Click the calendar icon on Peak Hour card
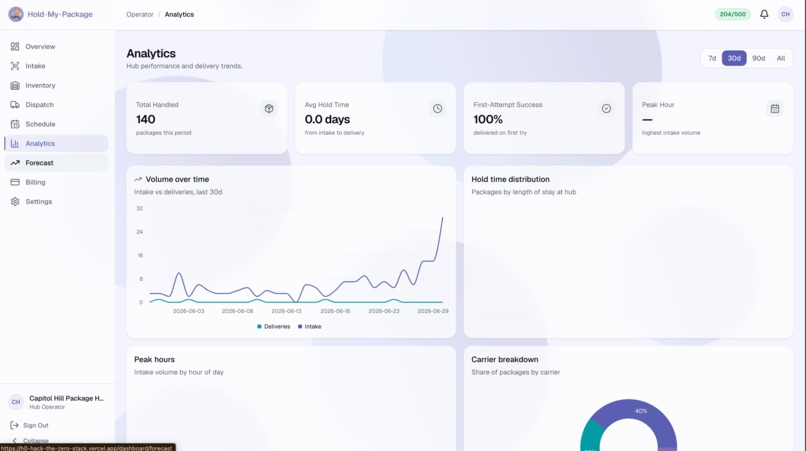Image resolution: width=806 pixels, height=451 pixels. tap(775, 109)
